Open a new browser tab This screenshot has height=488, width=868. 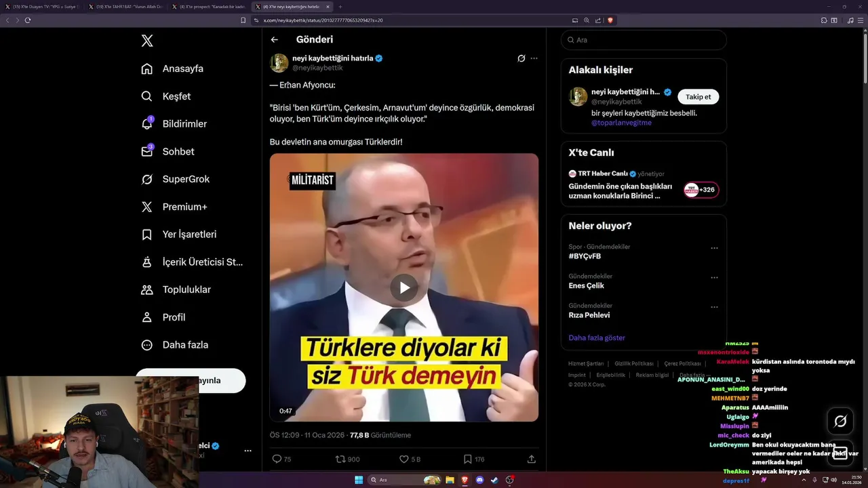click(x=340, y=6)
